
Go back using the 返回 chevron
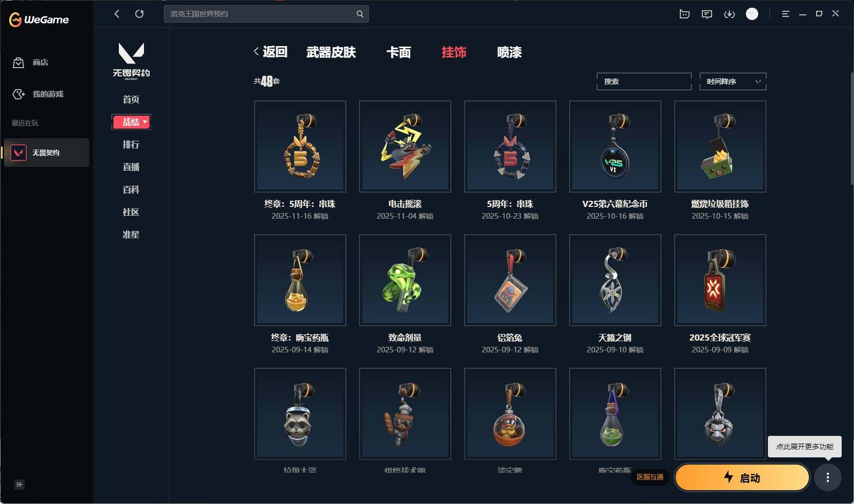(270, 52)
